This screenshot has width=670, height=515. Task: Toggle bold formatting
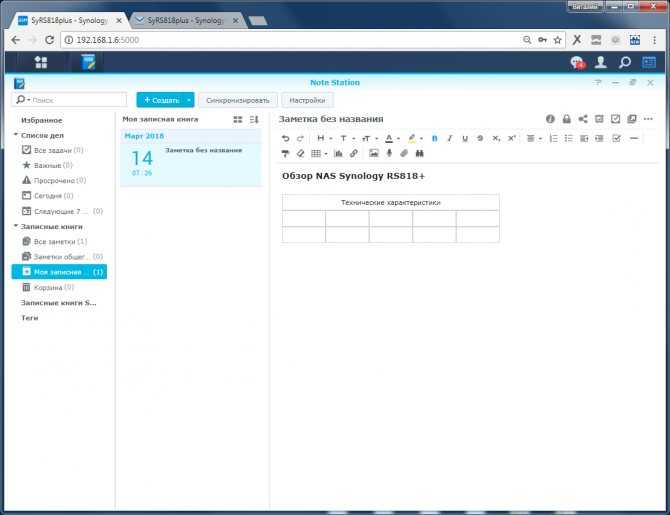(435, 138)
